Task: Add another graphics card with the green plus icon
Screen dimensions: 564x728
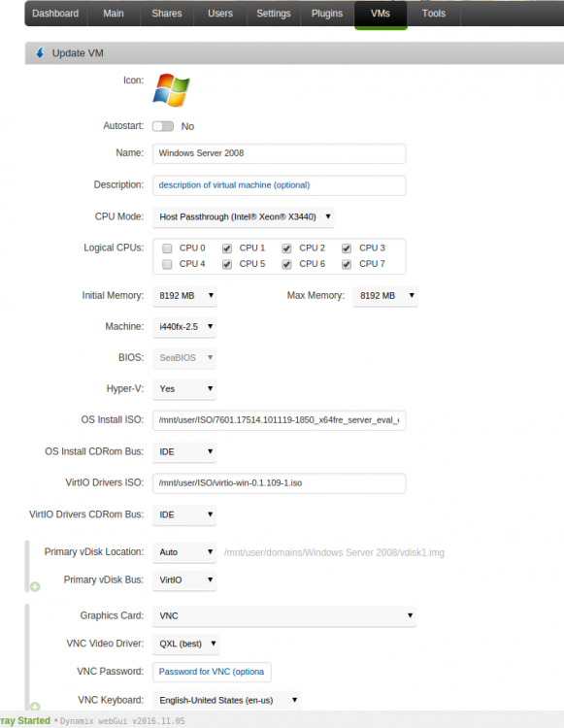Action: [x=35, y=707]
